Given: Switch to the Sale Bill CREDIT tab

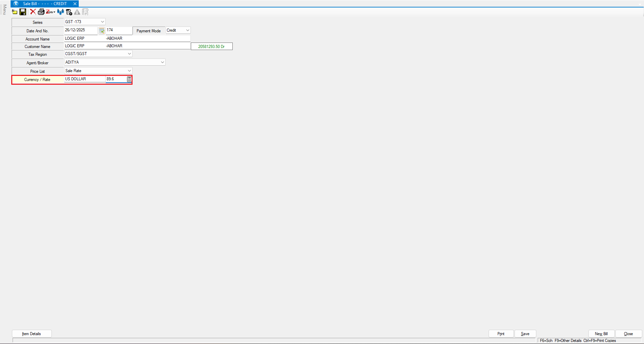Looking at the screenshot, I should click(x=45, y=4).
